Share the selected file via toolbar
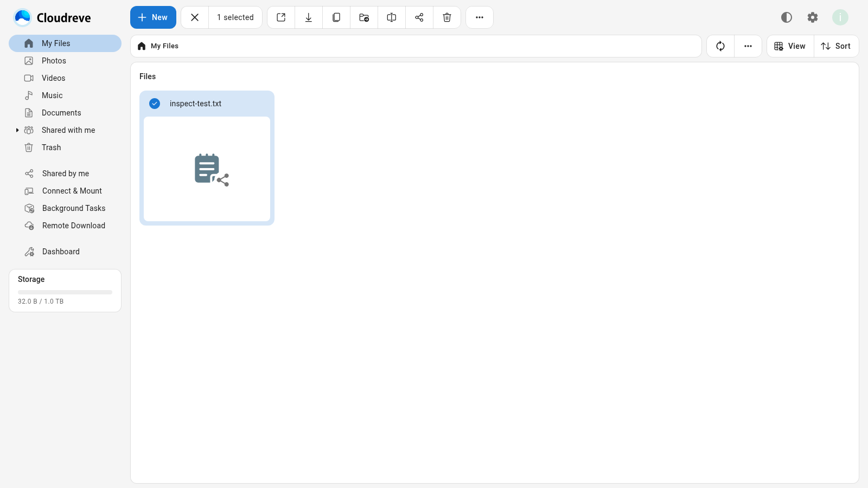 tap(419, 17)
